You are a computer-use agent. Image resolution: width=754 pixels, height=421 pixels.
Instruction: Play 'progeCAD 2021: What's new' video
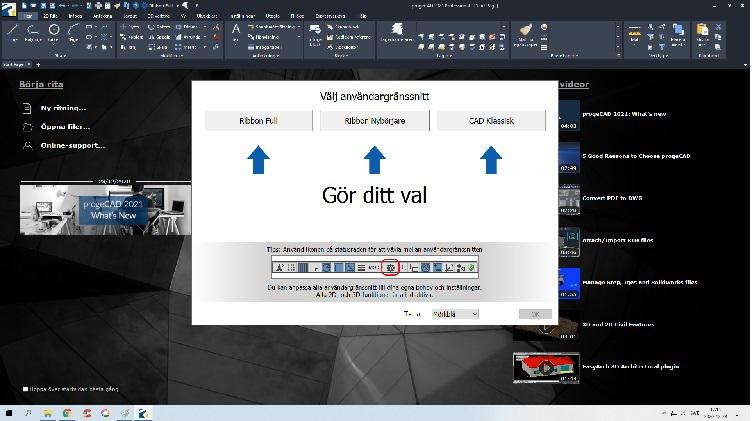point(569,115)
